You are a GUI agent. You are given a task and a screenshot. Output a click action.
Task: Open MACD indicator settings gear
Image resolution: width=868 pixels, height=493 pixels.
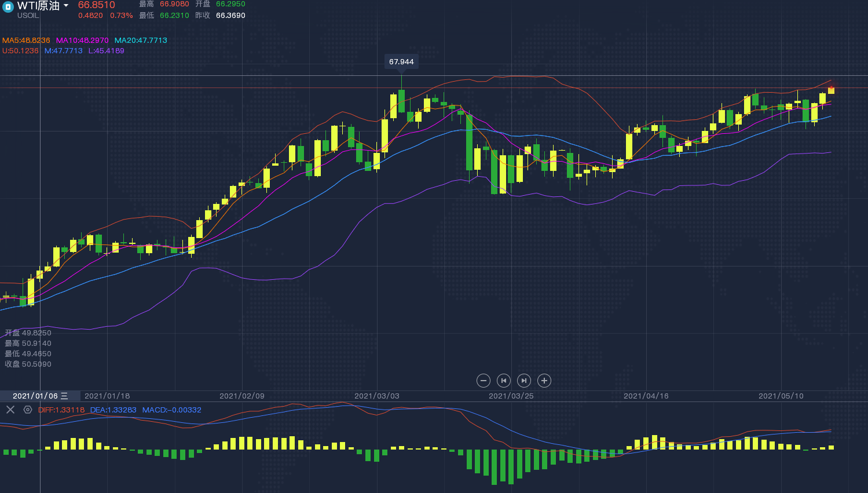click(x=28, y=410)
